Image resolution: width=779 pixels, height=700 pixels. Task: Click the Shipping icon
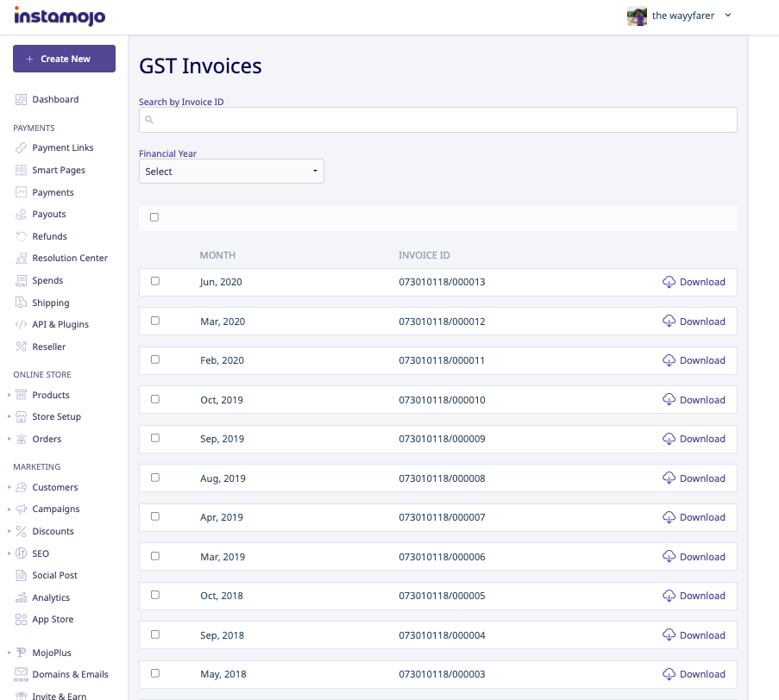(21, 303)
